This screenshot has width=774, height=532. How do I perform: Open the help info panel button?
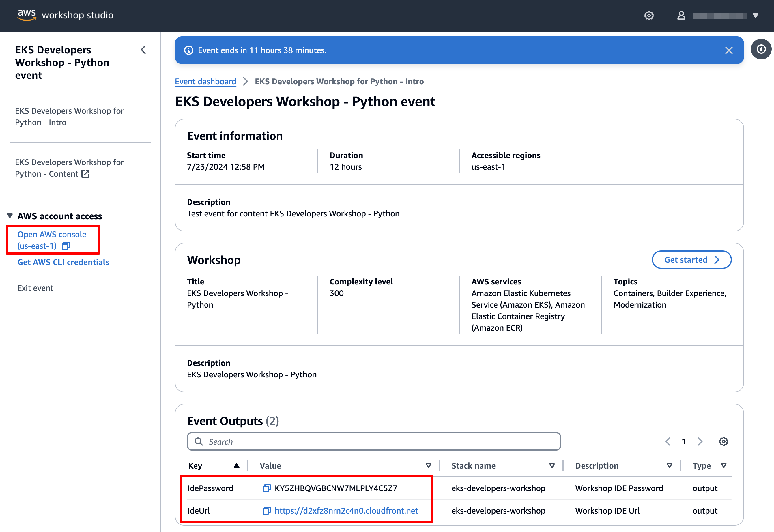761,49
